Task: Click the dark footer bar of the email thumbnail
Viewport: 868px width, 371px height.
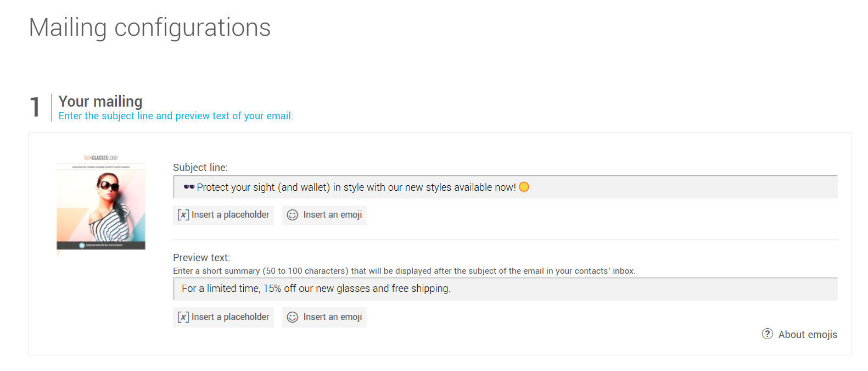Action: click(x=101, y=245)
